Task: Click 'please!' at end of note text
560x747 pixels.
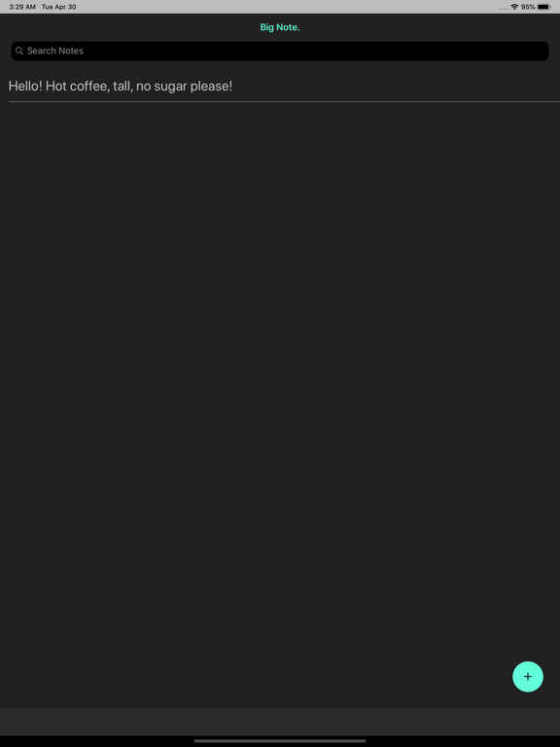Action: pos(211,87)
